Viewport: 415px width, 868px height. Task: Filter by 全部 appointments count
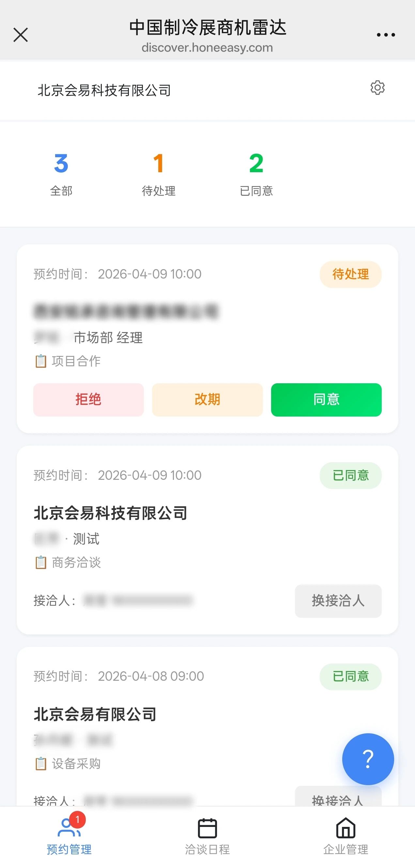coord(61,174)
